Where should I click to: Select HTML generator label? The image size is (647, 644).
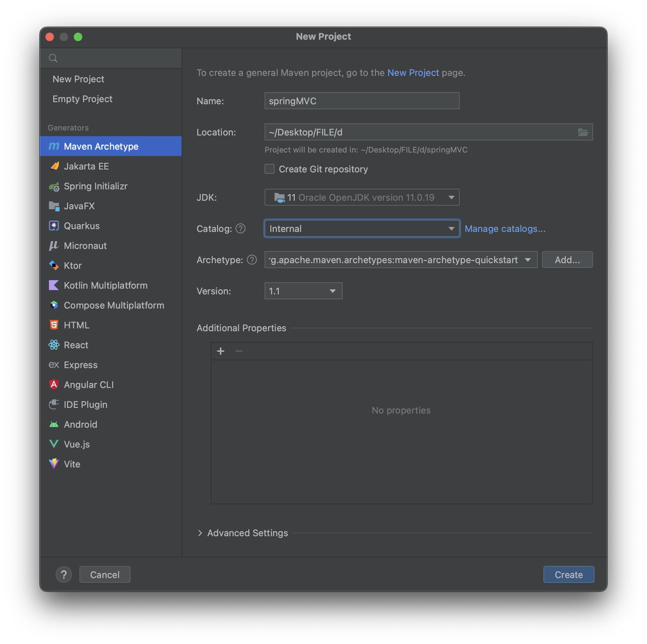tap(76, 325)
